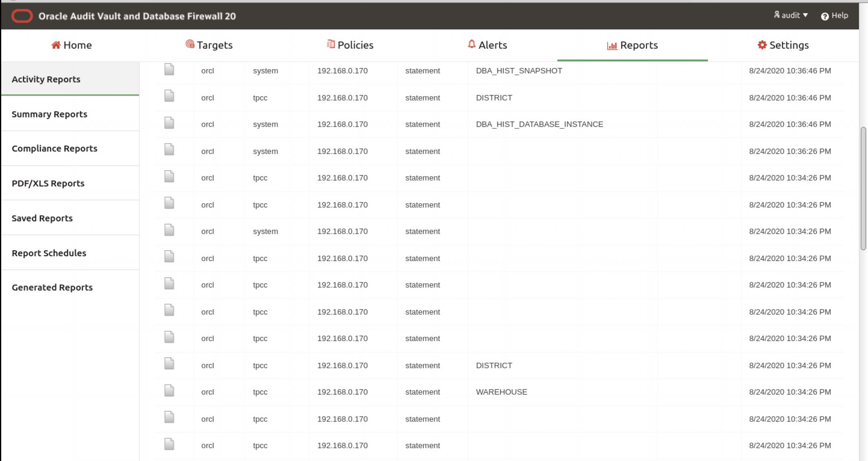
Task: Go to PDF/XLS Reports section
Action: [48, 183]
